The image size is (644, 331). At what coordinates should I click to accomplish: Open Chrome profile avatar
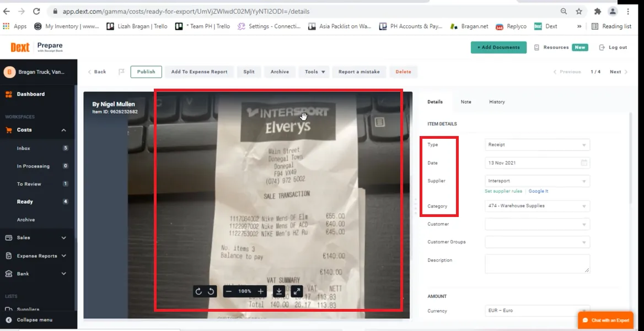613,12
